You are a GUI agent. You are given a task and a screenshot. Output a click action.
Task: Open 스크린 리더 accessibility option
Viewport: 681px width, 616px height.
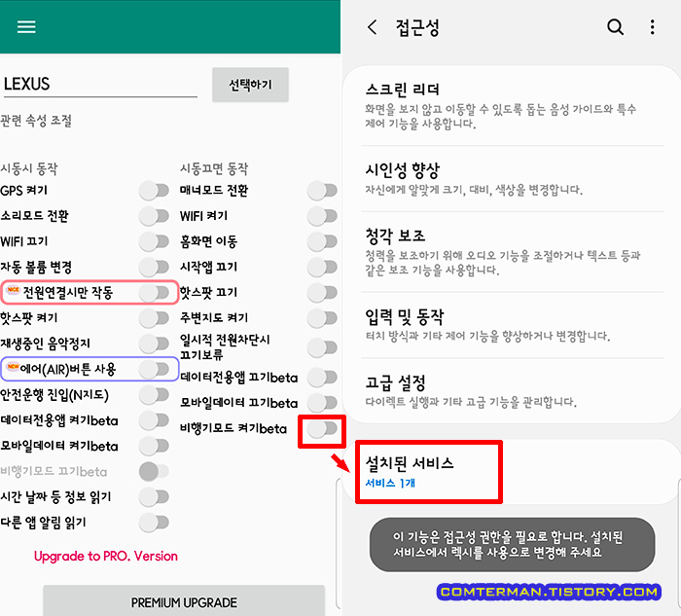(513, 106)
